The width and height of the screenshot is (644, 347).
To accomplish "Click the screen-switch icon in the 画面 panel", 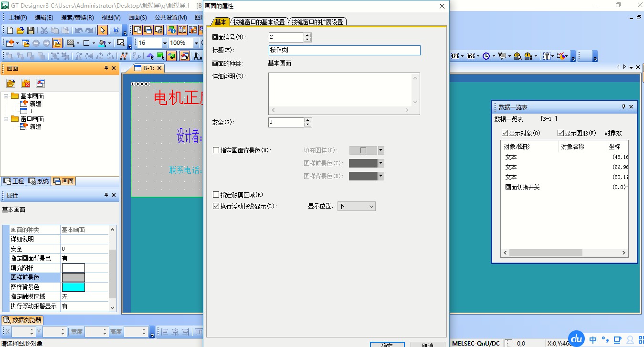I will (41, 83).
